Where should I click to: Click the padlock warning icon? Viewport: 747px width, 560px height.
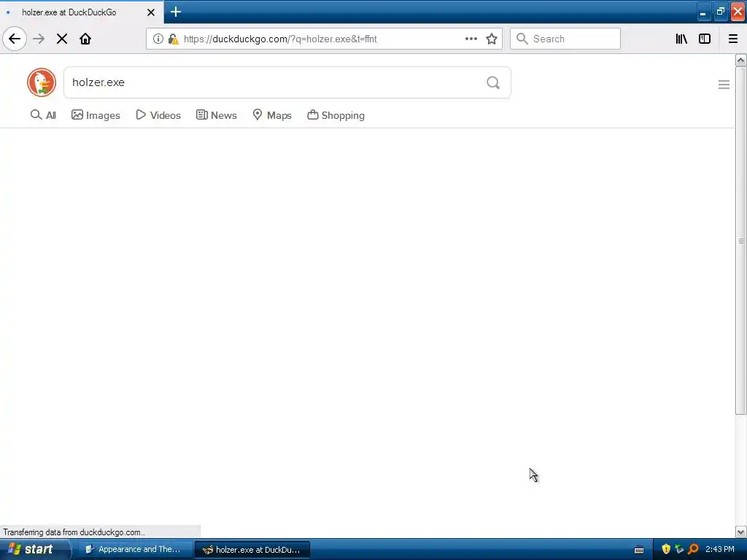(174, 39)
